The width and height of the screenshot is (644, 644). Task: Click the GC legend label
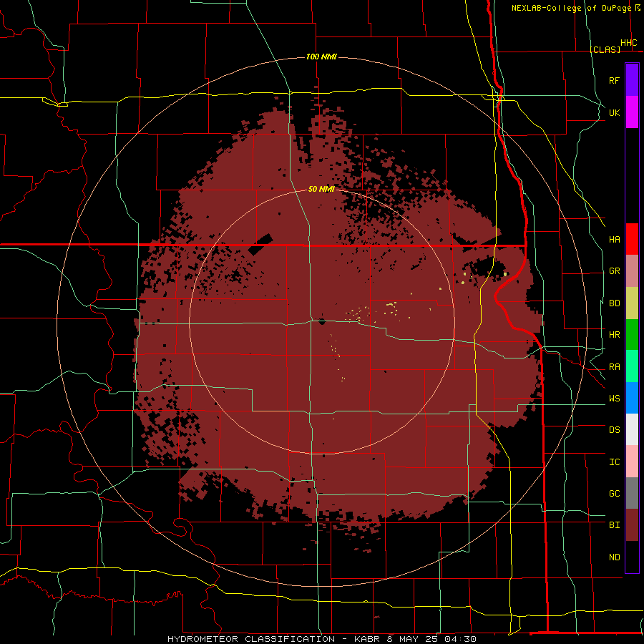615,494
